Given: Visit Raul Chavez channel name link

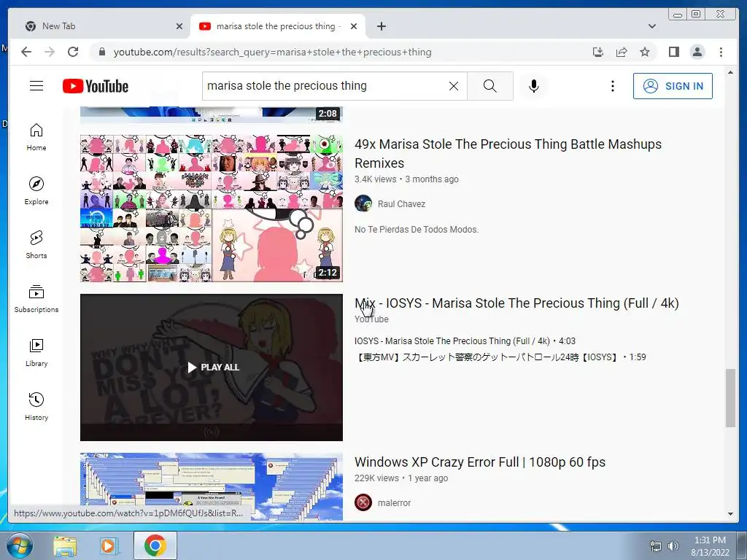Looking at the screenshot, I should (x=401, y=204).
